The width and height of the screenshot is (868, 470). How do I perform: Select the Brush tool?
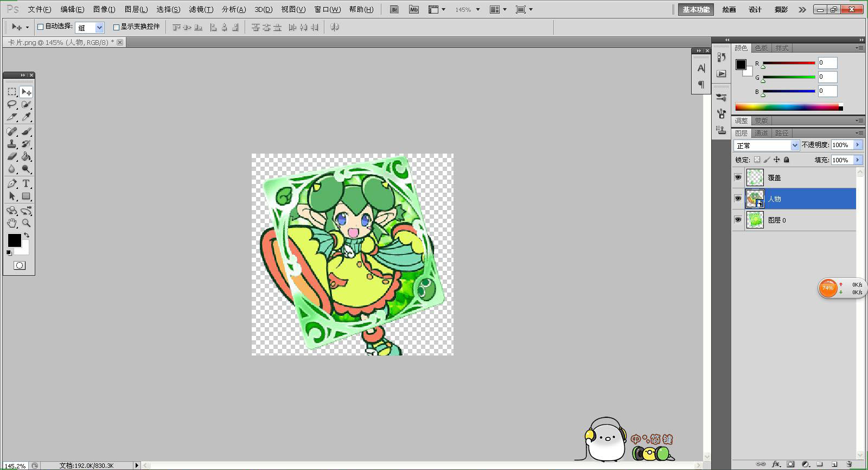[x=26, y=131]
